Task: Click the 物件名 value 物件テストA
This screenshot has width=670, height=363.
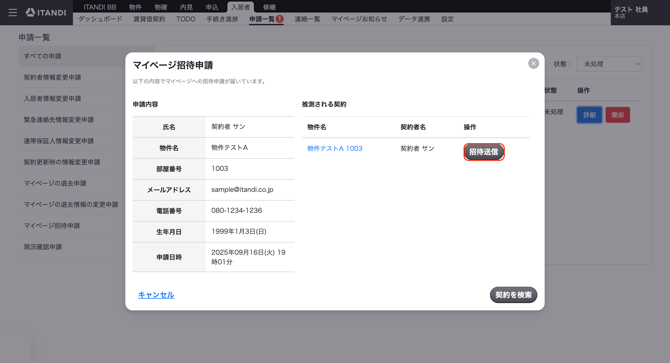Action: pyautogui.click(x=229, y=148)
